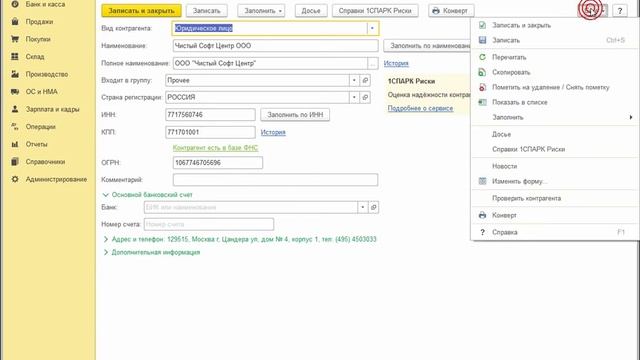Click the Перечитать refresh icon
Viewport: 640px width, 360px height.
pyautogui.click(x=482, y=58)
